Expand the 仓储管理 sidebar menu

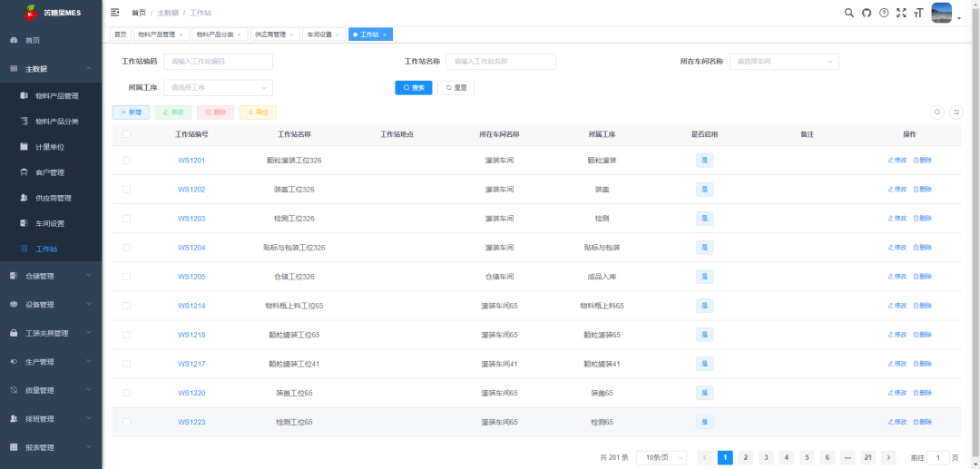(x=51, y=276)
